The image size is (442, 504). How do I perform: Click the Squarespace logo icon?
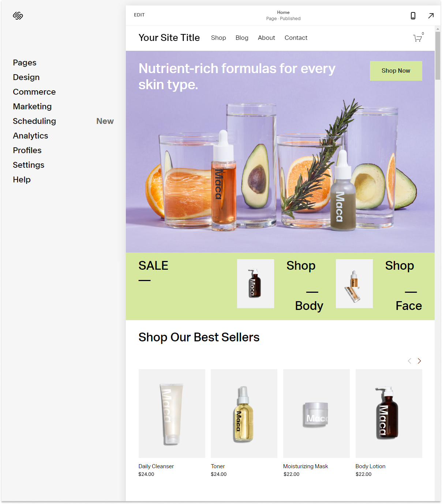tap(18, 15)
